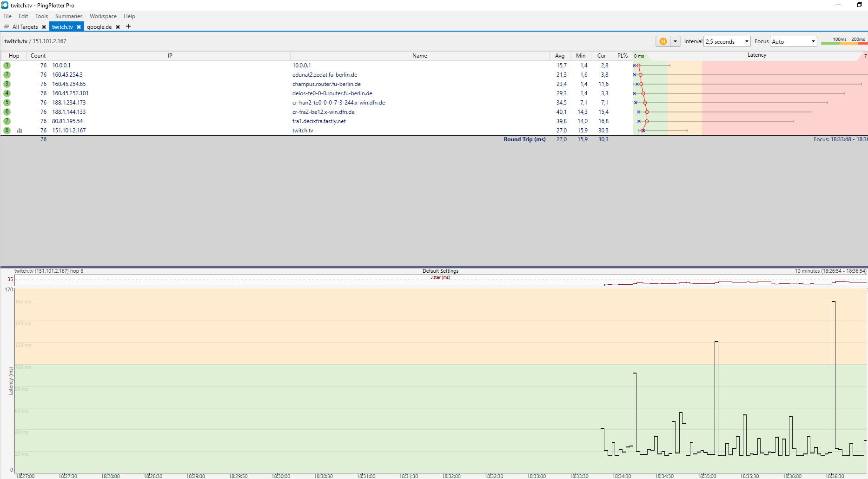Click the 18:30:00 mark on time axis
This screenshot has height=479, width=868.
point(281,476)
